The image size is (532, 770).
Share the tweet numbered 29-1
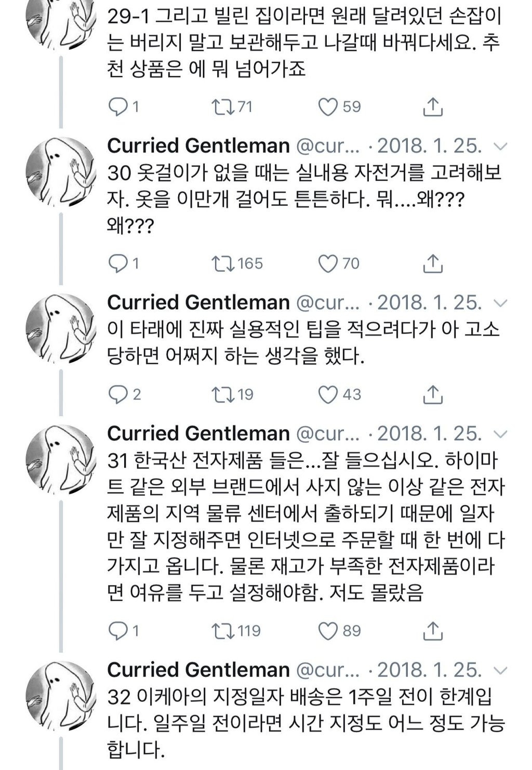(432, 107)
